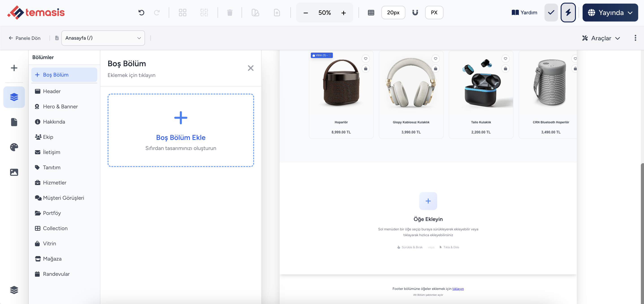Decrease zoom with the minus button
This screenshot has height=304, width=644.
point(305,13)
